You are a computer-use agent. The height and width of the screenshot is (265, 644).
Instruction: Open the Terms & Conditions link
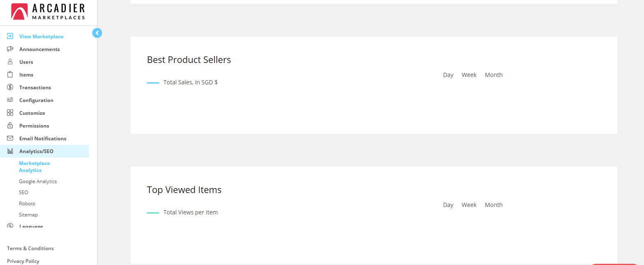click(x=30, y=249)
